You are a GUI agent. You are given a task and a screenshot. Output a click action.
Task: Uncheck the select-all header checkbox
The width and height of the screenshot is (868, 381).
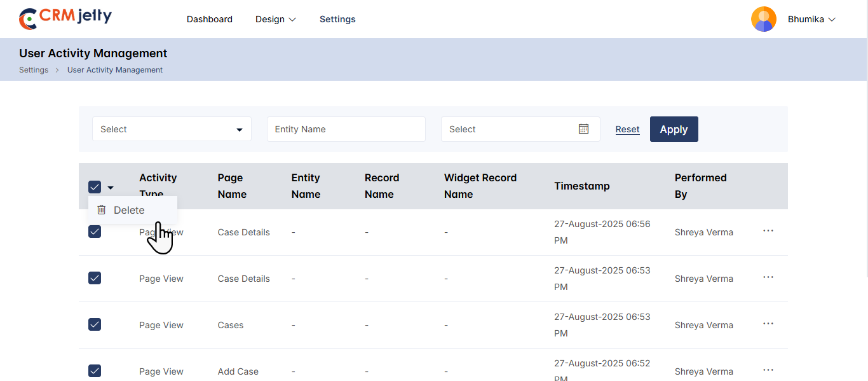pyautogui.click(x=95, y=187)
